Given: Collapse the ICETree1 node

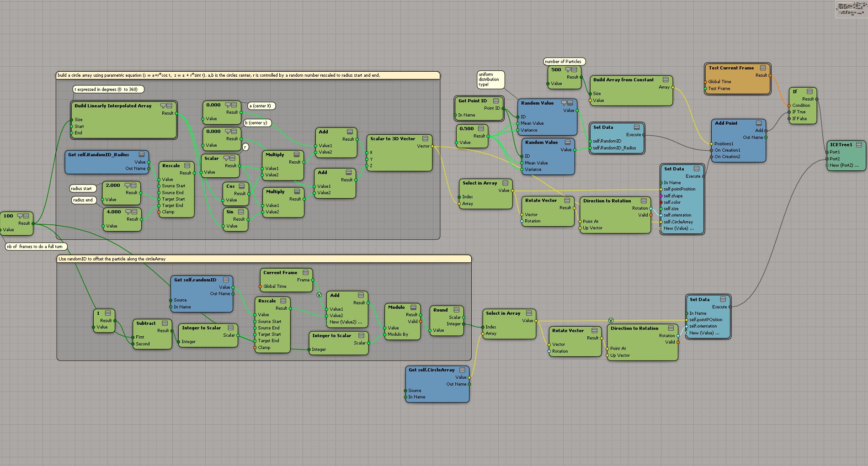Looking at the screenshot, I should click(x=859, y=144).
